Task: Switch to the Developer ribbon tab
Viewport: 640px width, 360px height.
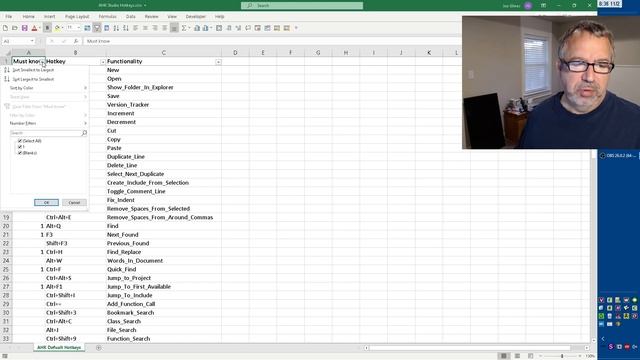Action: [196, 17]
